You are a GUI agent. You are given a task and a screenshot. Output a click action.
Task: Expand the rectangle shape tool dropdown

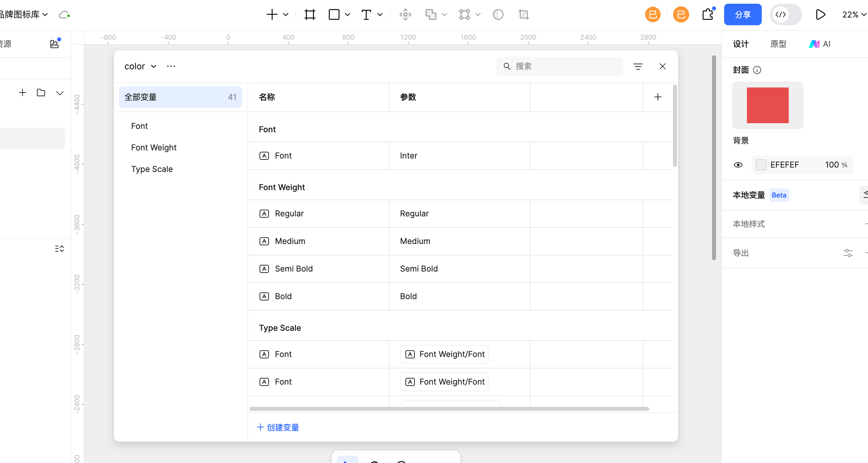[x=348, y=14]
